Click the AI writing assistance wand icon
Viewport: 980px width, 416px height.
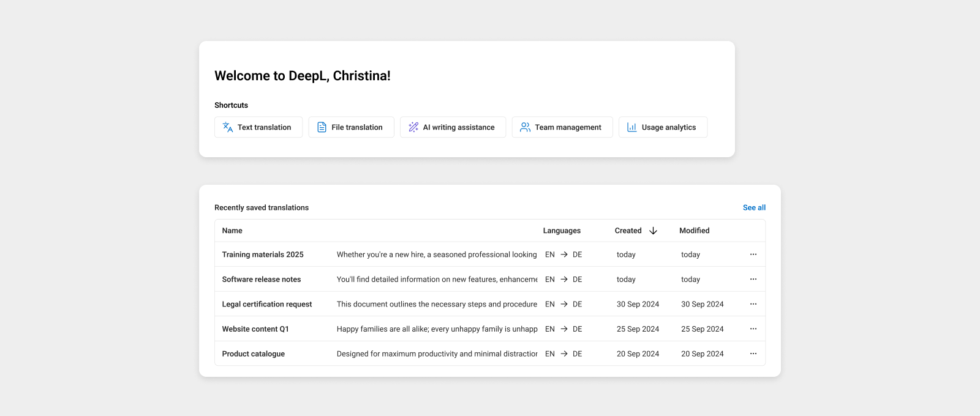[413, 127]
